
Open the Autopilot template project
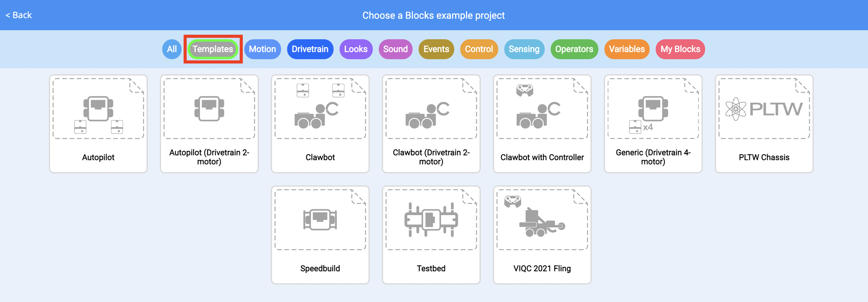(98, 124)
